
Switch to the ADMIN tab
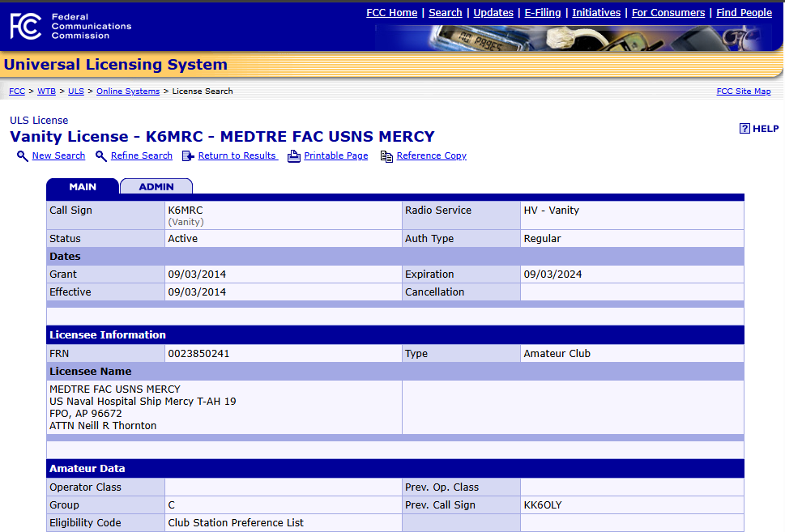point(156,185)
